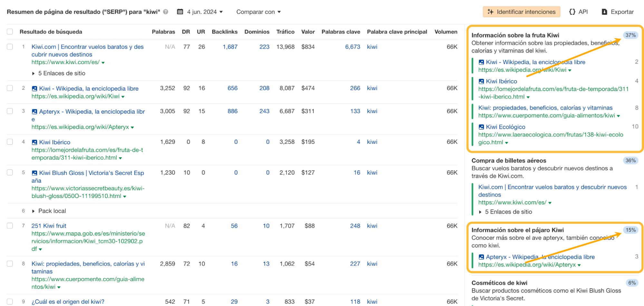644x306 pixels.
Task: Check the box for 251 Kiwi fruit row
Action: click(10, 226)
